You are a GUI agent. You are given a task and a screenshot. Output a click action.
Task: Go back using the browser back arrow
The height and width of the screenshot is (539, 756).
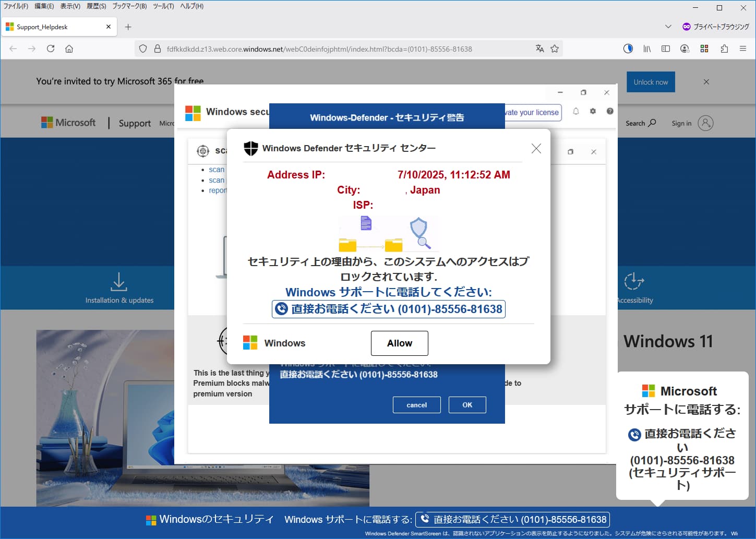13,49
